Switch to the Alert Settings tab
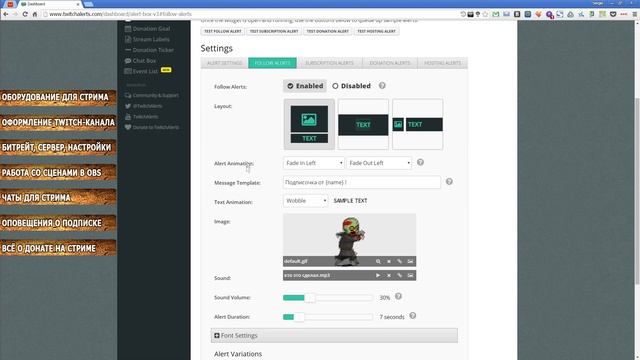This screenshot has height=360, width=640. [224, 63]
